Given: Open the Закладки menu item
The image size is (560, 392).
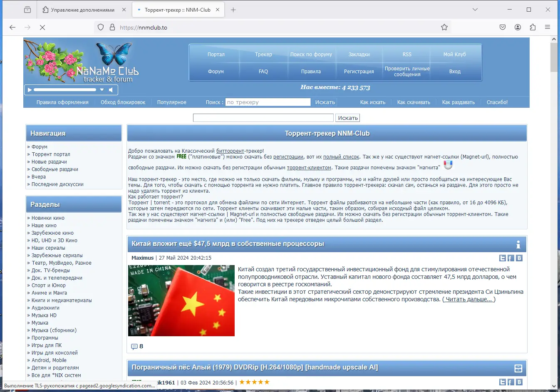Looking at the screenshot, I should pos(359,55).
